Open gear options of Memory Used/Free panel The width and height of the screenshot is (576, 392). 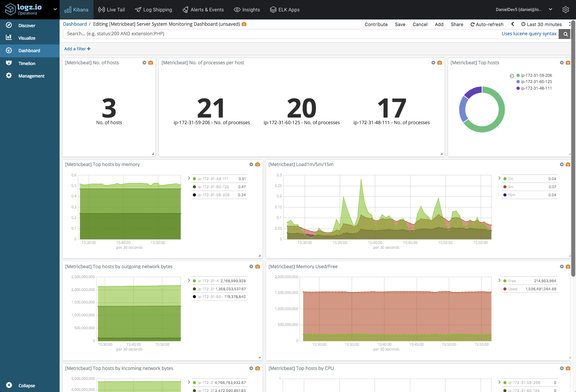[x=562, y=267]
